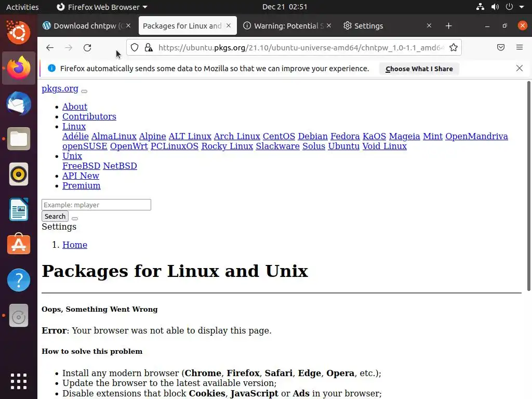The width and height of the screenshot is (532, 399).
Task: Launch Thunderbird Mail from dock
Action: point(19,103)
